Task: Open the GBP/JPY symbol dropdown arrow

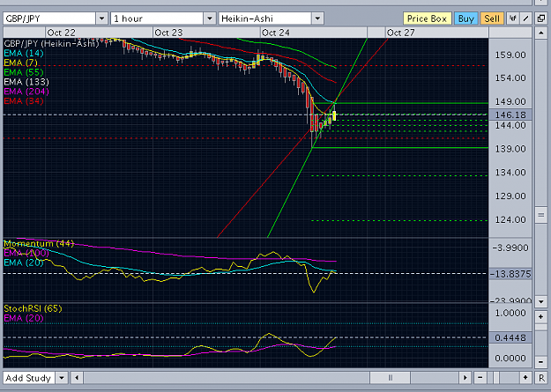Action: [x=102, y=18]
